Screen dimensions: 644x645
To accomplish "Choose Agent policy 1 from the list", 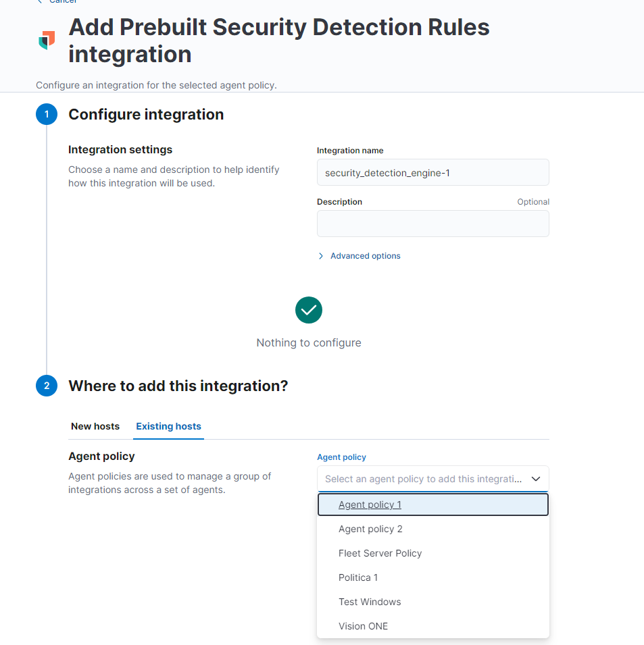I will pyautogui.click(x=370, y=505).
